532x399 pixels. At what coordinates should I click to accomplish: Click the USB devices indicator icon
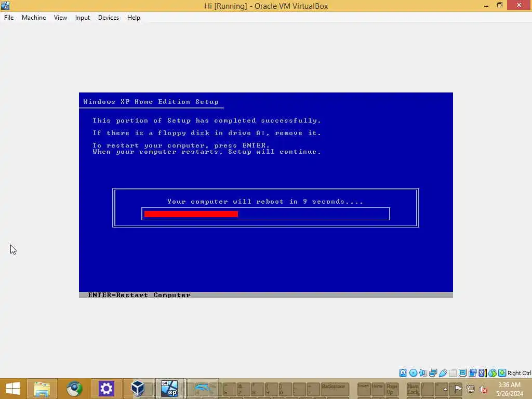point(443,373)
